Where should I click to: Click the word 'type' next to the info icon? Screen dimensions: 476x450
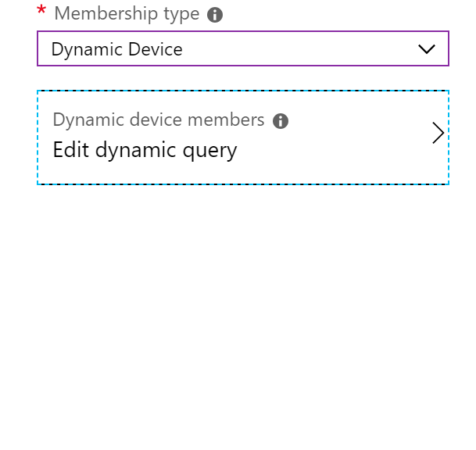(181, 15)
